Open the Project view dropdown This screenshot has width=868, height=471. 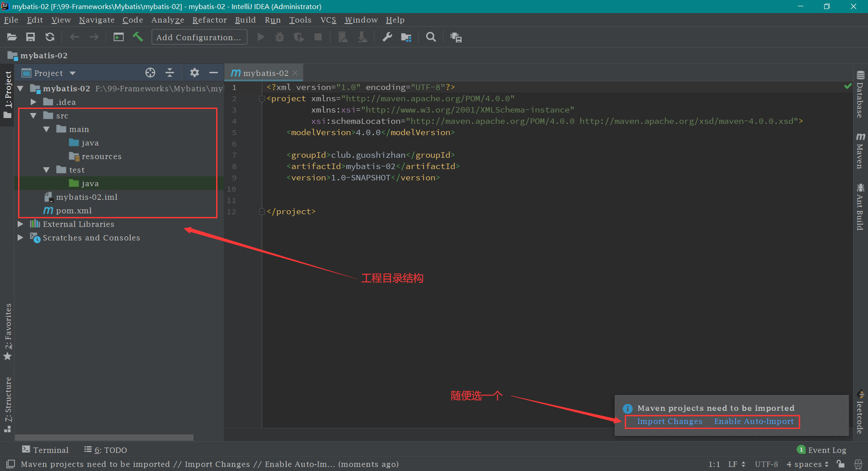(72, 73)
